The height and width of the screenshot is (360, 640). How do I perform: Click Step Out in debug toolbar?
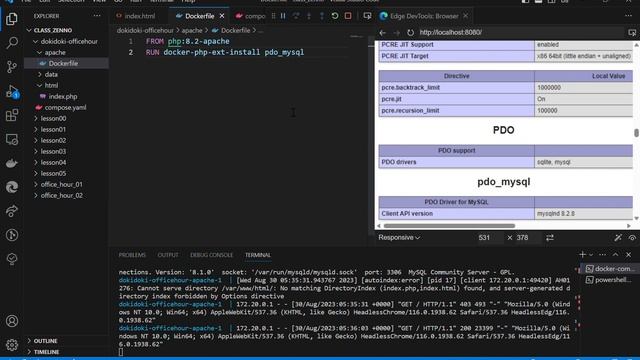pos(322,16)
